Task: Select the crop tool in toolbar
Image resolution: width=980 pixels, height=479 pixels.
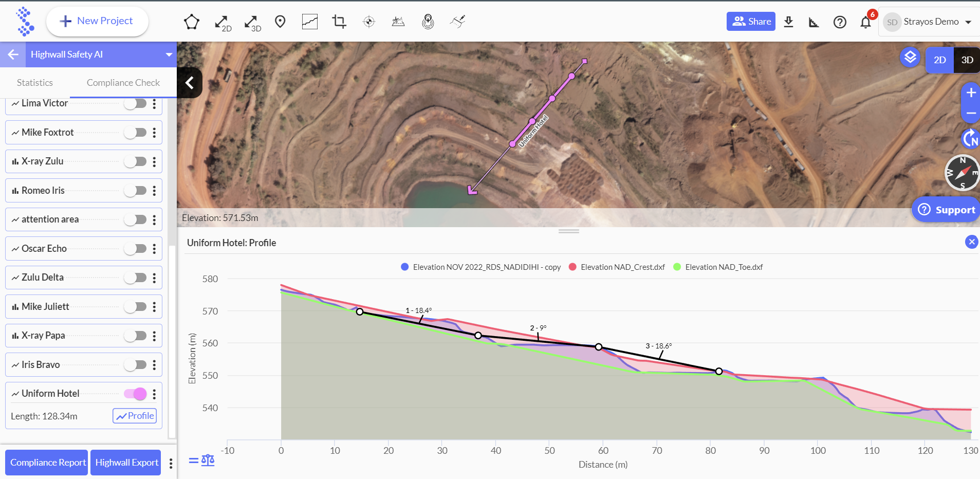Action: pos(339,22)
